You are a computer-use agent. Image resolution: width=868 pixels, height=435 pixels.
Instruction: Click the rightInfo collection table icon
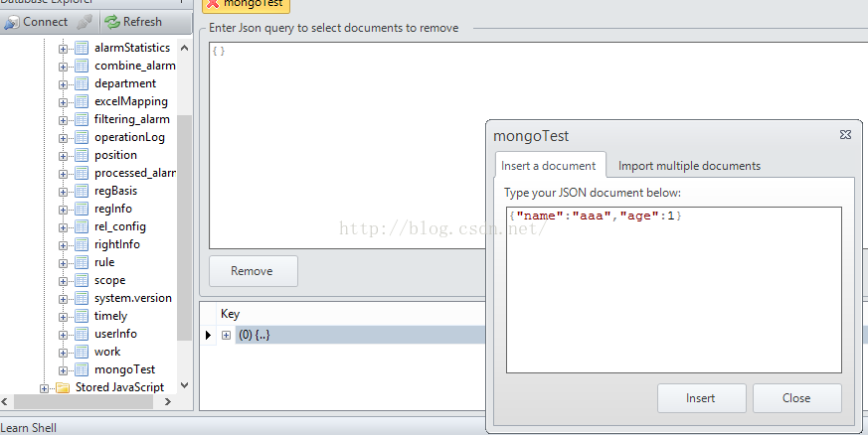click(x=82, y=244)
